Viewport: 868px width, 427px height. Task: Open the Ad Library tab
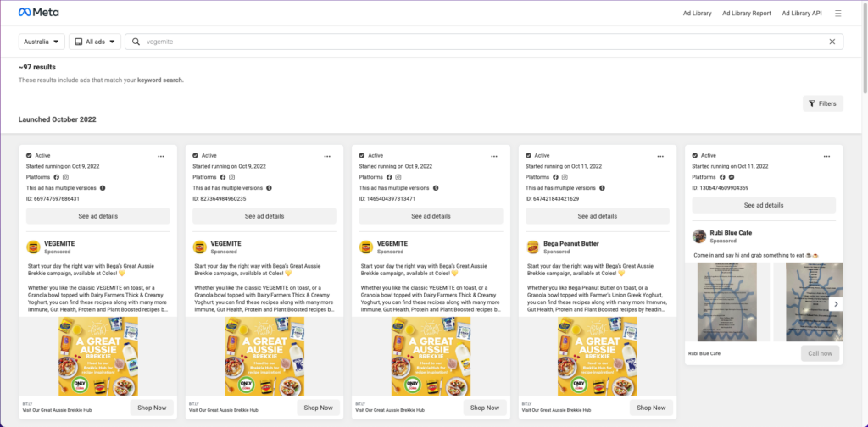(x=697, y=14)
